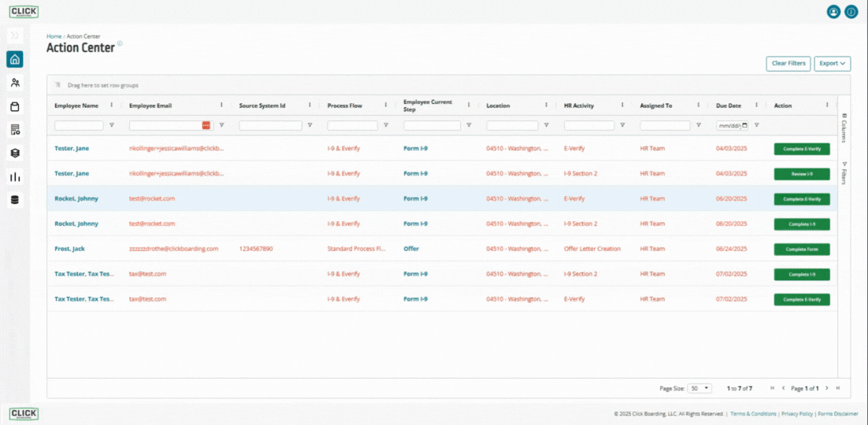Open the building settings icon in sidebar

(15, 130)
